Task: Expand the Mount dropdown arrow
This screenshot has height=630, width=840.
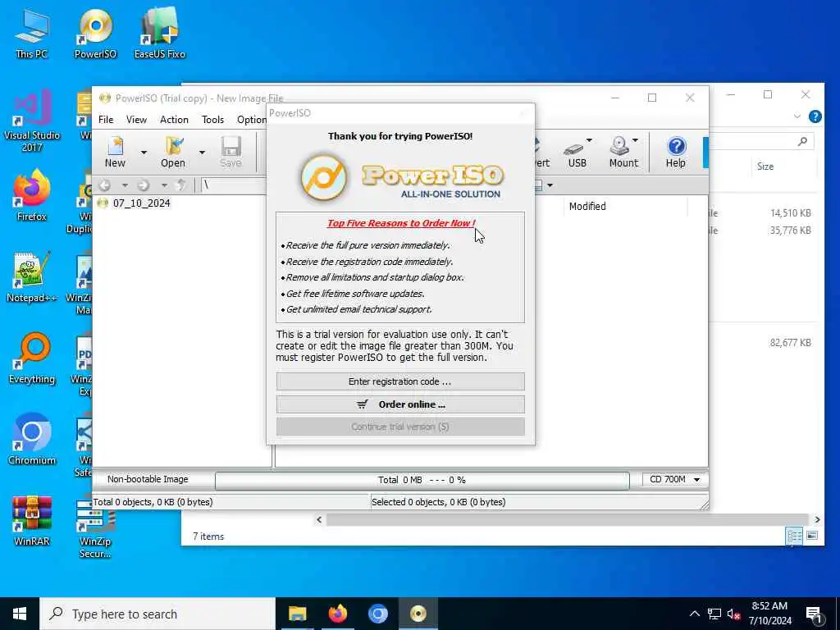Action: tap(636, 140)
